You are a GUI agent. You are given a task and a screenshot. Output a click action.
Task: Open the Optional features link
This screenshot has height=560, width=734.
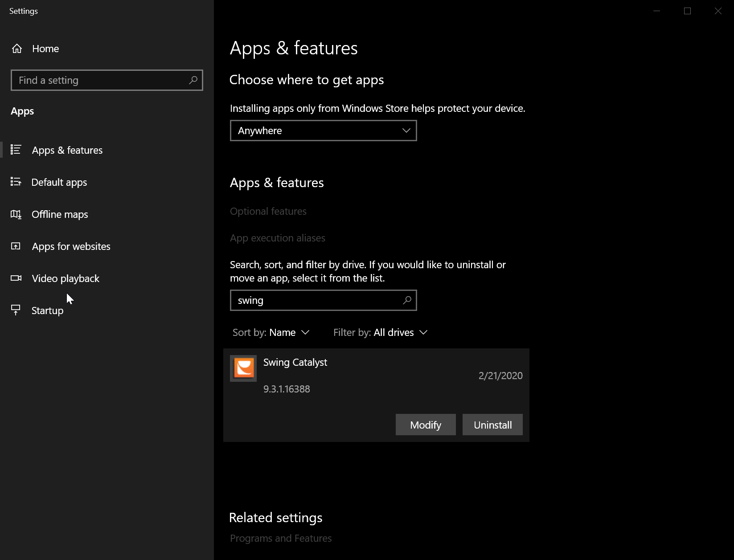[x=268, y=211]
